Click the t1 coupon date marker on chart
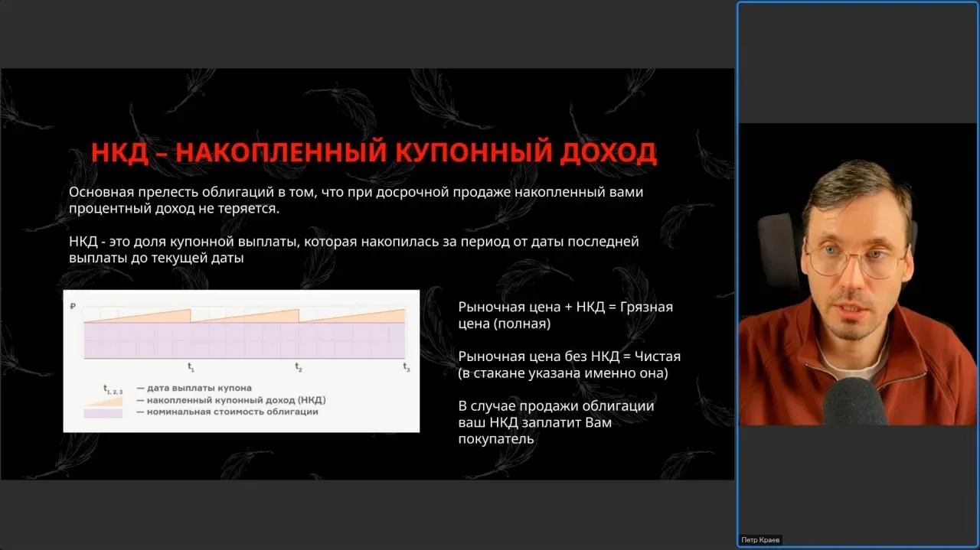Image resolution: width=980 pixels, height=550 pixels. pos(191,368)
